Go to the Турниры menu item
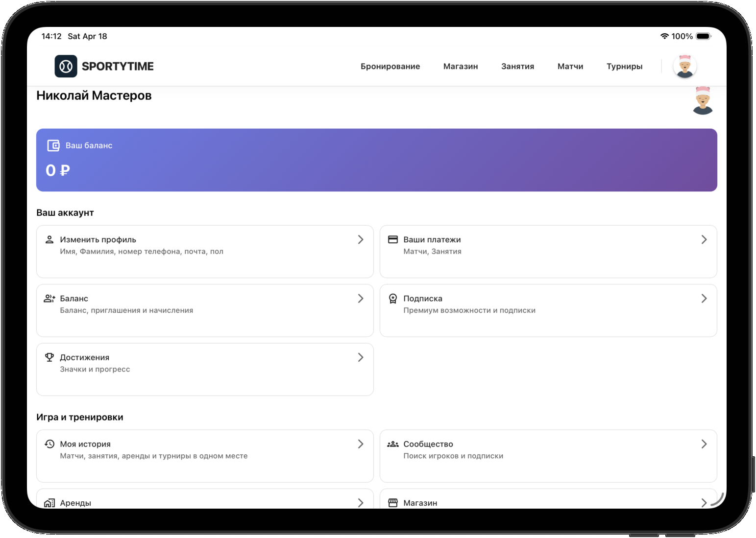Image resolution: width=756 pixels, height=538 pixels. (x=624, y=66)
